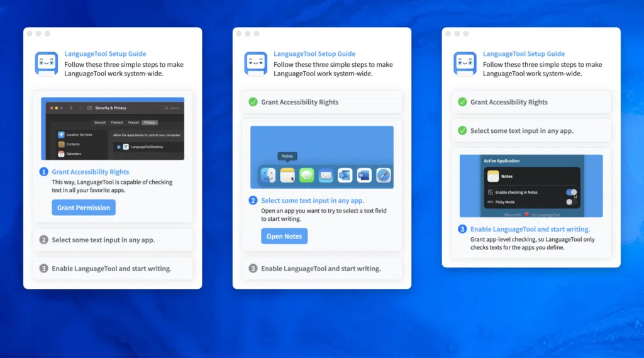Launch Outlook from the dock

[x=345, y=176]
